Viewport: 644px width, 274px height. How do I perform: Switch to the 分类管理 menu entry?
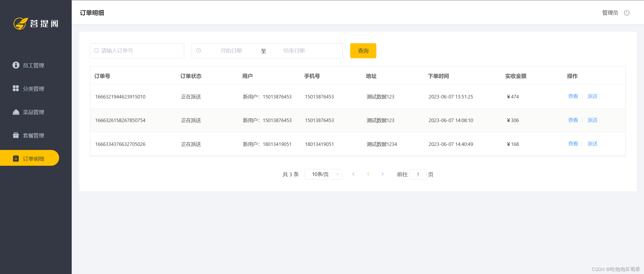click(x=33, y=88)
